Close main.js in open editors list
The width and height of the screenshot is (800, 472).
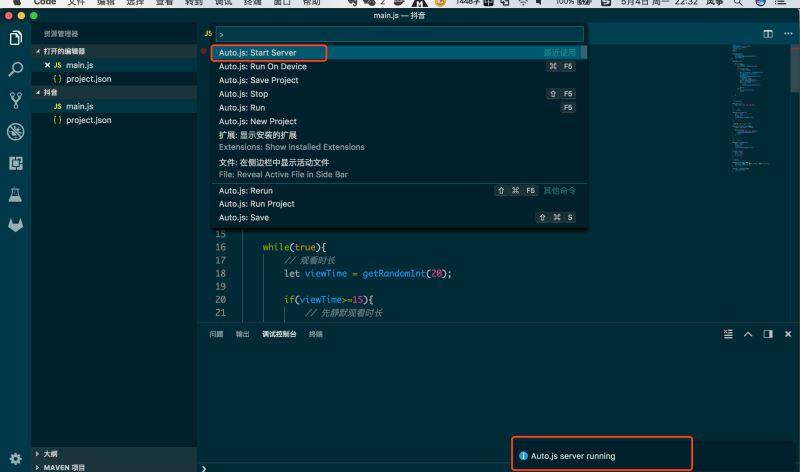tap(47, 65)
